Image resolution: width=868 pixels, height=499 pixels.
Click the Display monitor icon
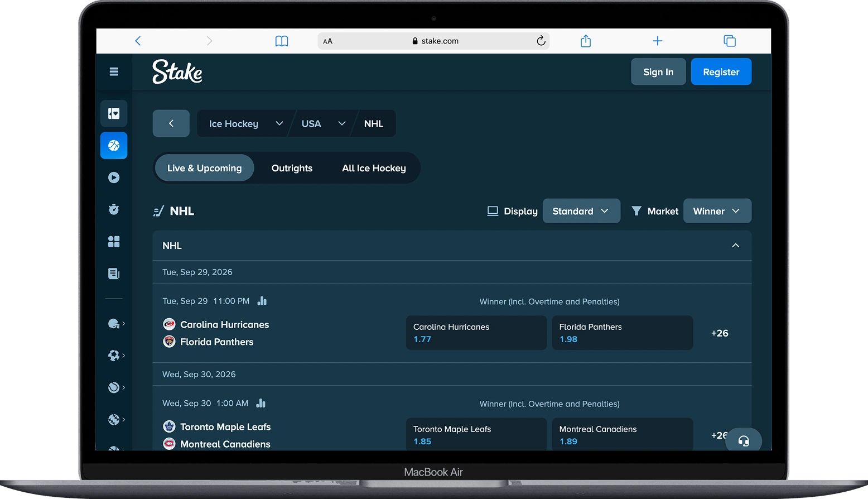pos(493,211)
